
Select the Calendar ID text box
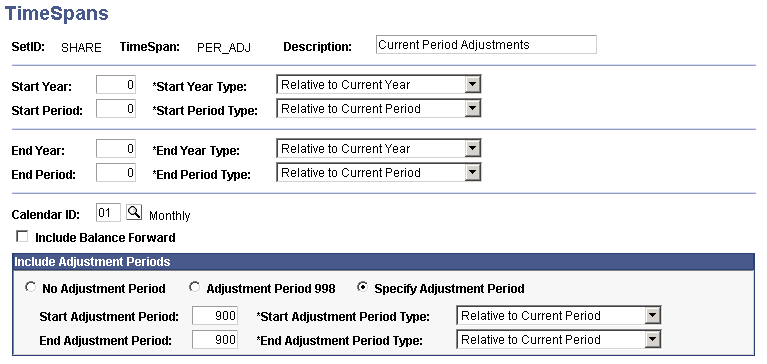coord(108,213)
